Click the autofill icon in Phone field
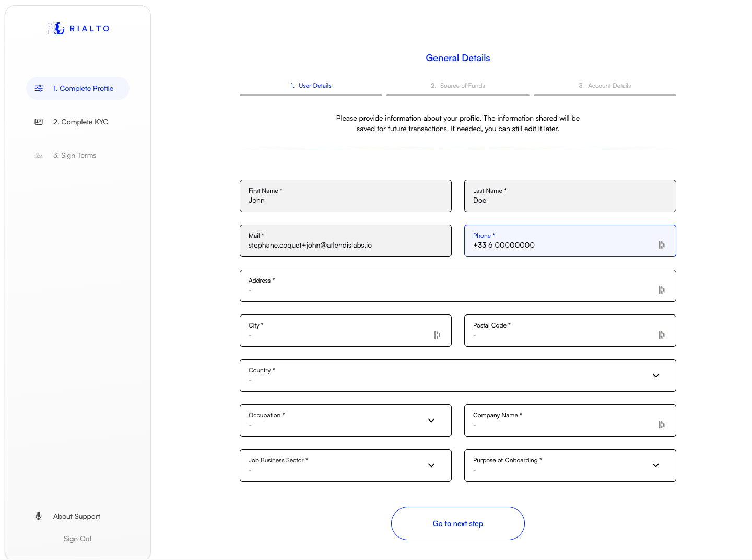Viewport: 752px width, 560px height. tap(662, 245)
